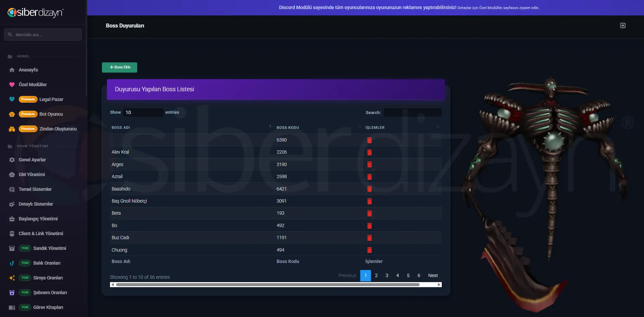Viewport: 644px width, 317px height.
Task: Delete the Chuong boss entry
Action: (x=369, y=250)
